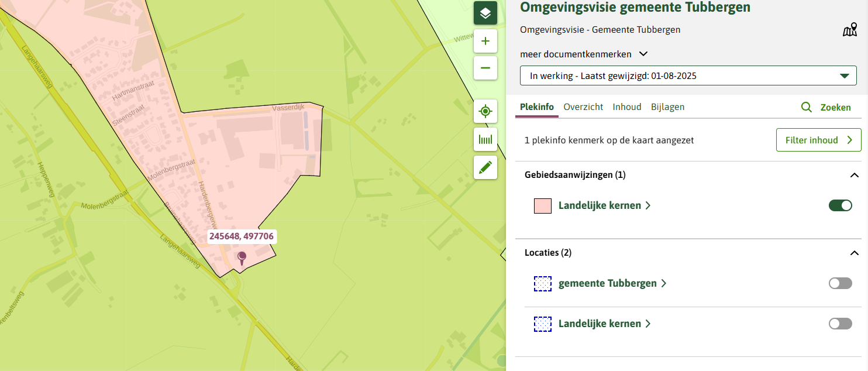This screenshot has height=371, width=868.
Task: Zoom out of the map
Action: (485, 68)
